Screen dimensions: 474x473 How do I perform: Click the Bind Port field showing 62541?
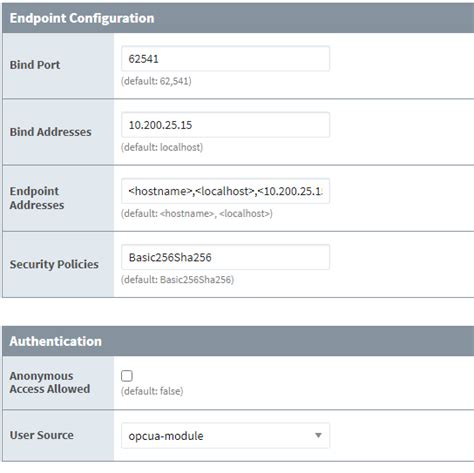[x=225, y=59]
